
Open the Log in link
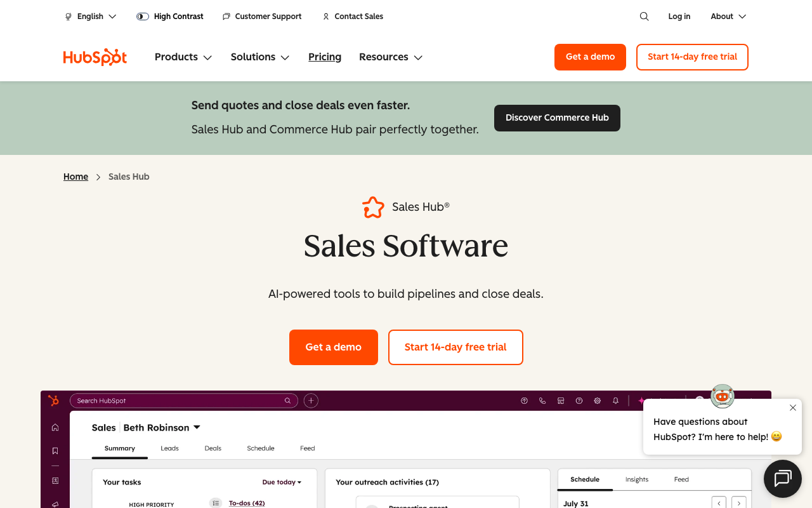coord(679,17)
